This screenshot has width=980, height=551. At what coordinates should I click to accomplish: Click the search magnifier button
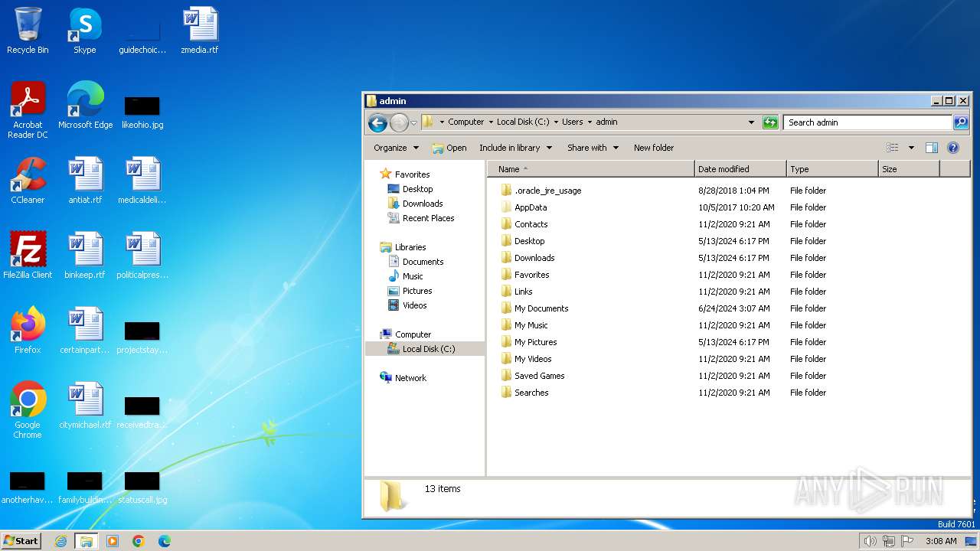pos(960,122)
